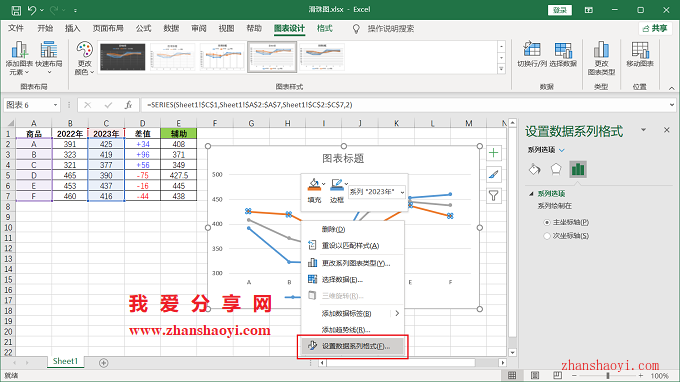Open the Chart Design tab
This screenshot has width=680, height=382.
pyautogui.click(x=289, y=29)
